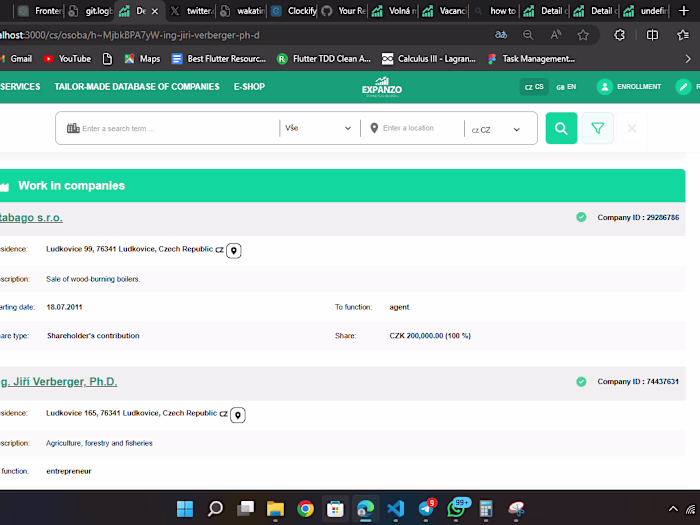Switch to Clockify browser tab
The image size is (700, 525).
tap(294, 11)
